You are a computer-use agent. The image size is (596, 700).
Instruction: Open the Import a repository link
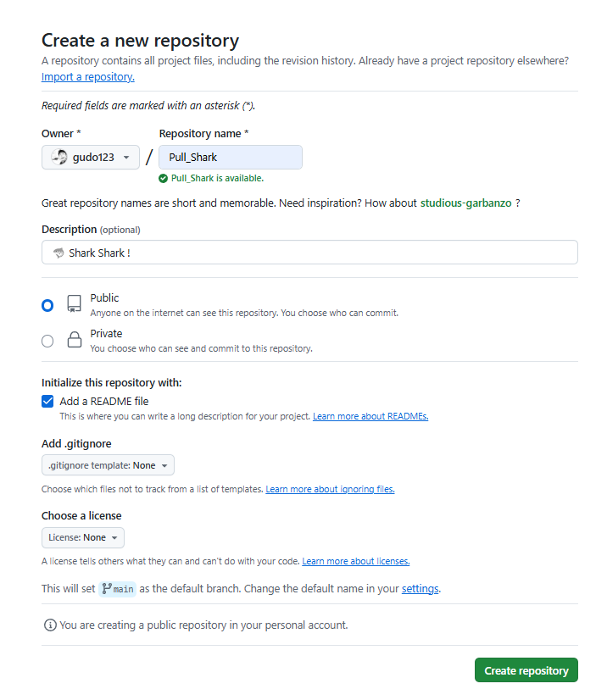(x=88, y=77)
